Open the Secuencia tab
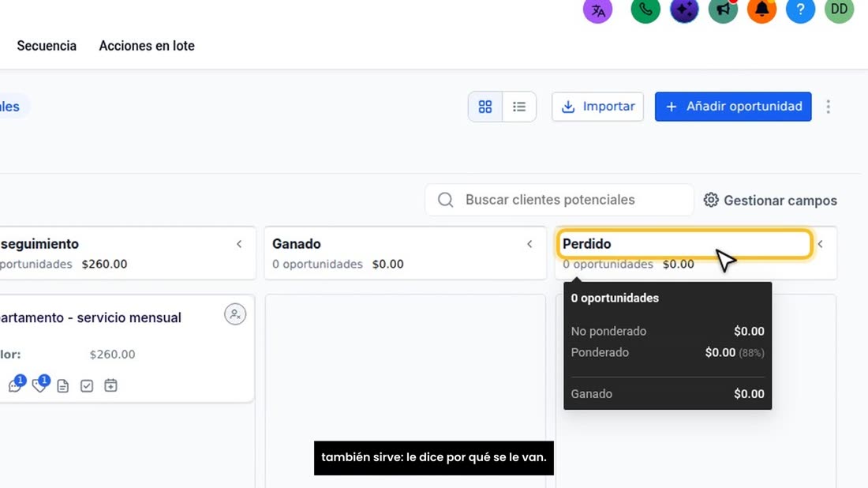The image size is (868, 488). 47,46
